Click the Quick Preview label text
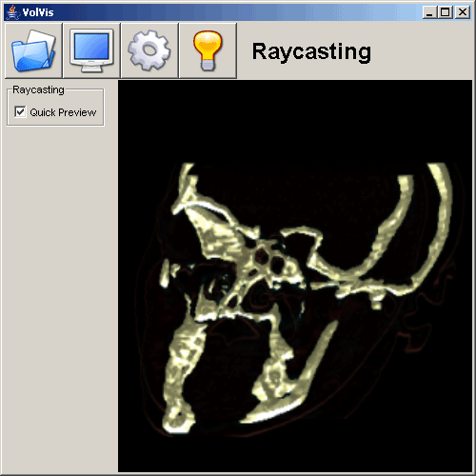 pyautogui.click(x=63, y=112)
